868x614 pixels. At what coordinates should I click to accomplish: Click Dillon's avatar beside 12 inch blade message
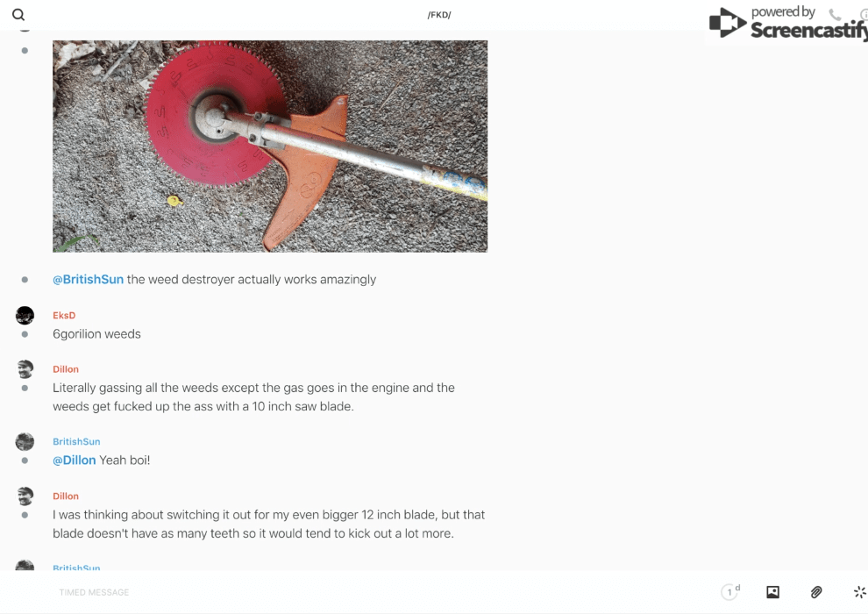click(x=25, y=496)
